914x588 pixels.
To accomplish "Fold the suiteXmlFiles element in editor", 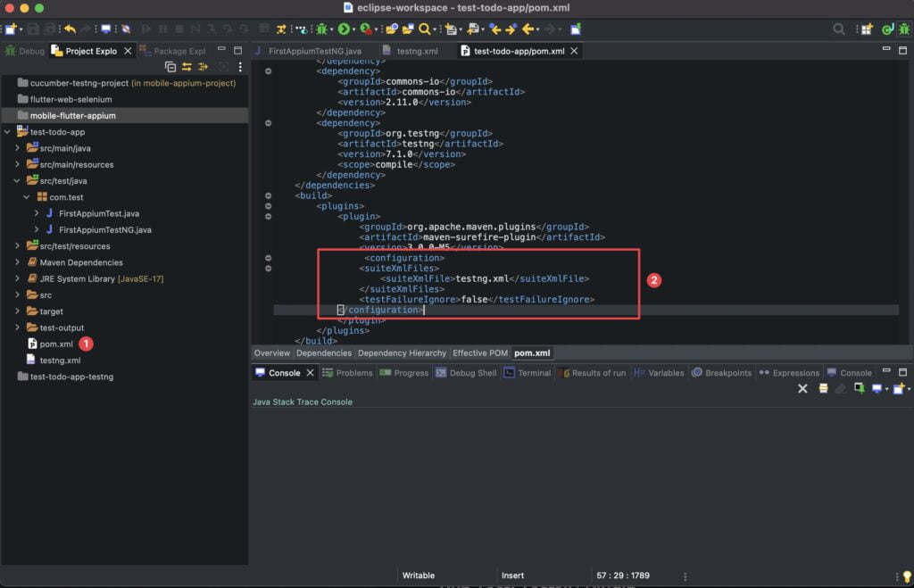I will pos(268,269).
